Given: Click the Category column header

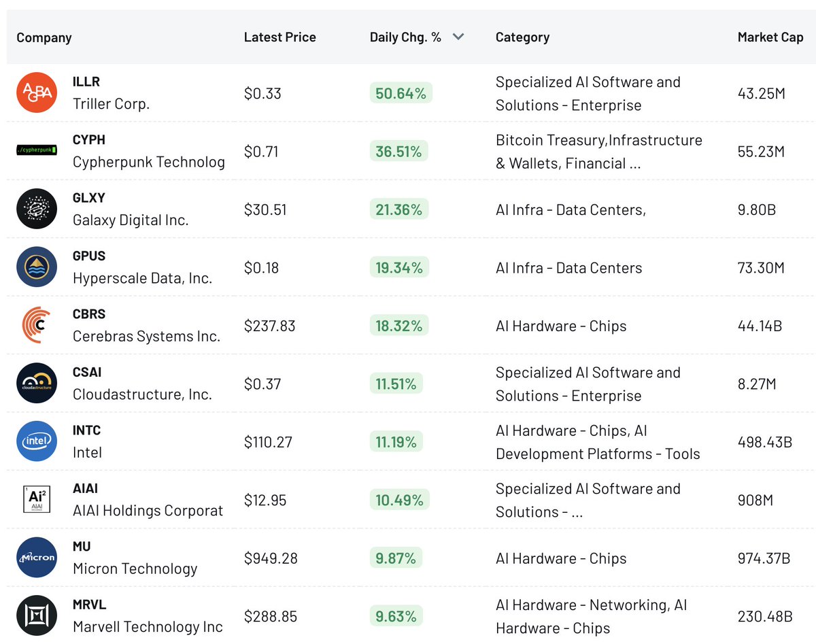Looking at the screenshot, I should click(x=522, y=37).
